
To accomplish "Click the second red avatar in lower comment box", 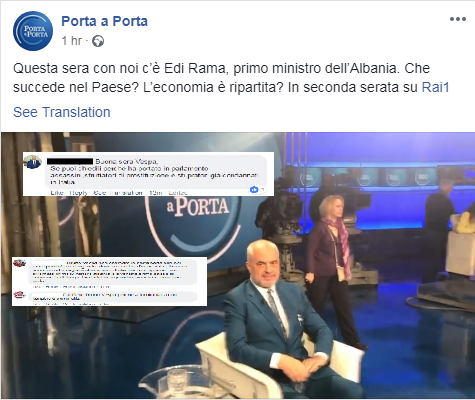I will click(19, 295).
